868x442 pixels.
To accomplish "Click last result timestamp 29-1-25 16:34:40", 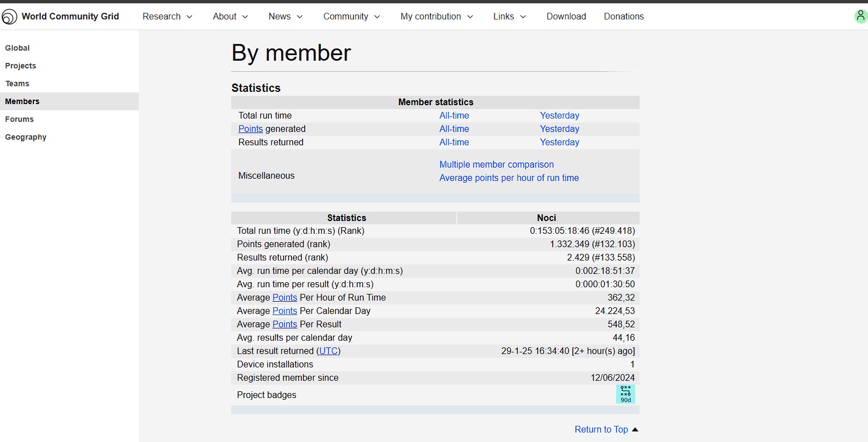I will 535,351.
